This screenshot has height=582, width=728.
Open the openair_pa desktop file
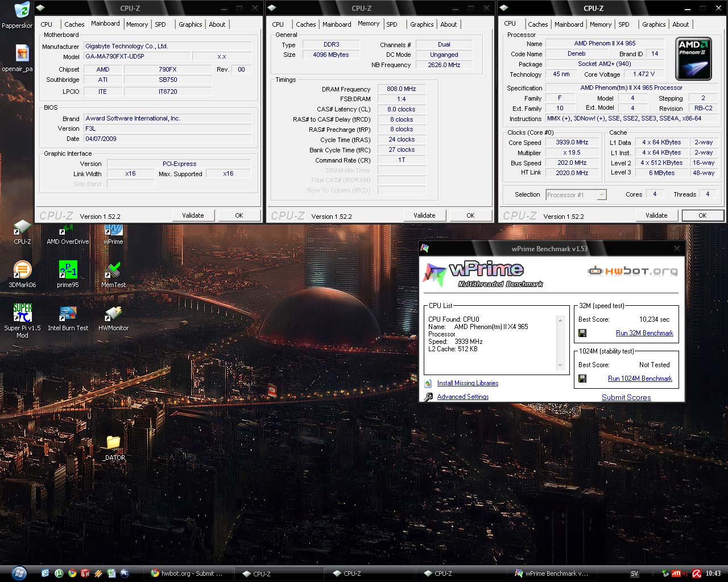click(x=22, y=53)
